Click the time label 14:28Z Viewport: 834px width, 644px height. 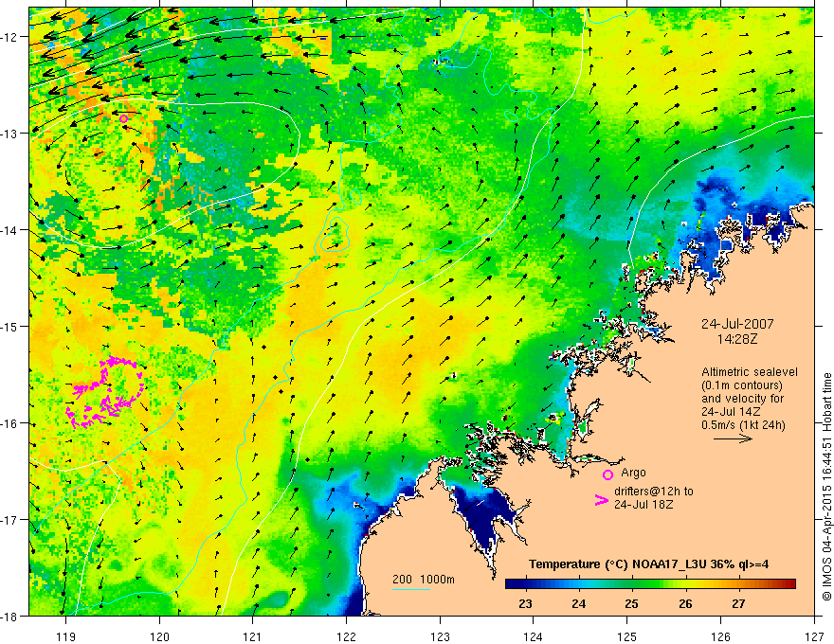click(x=736, y=338)
